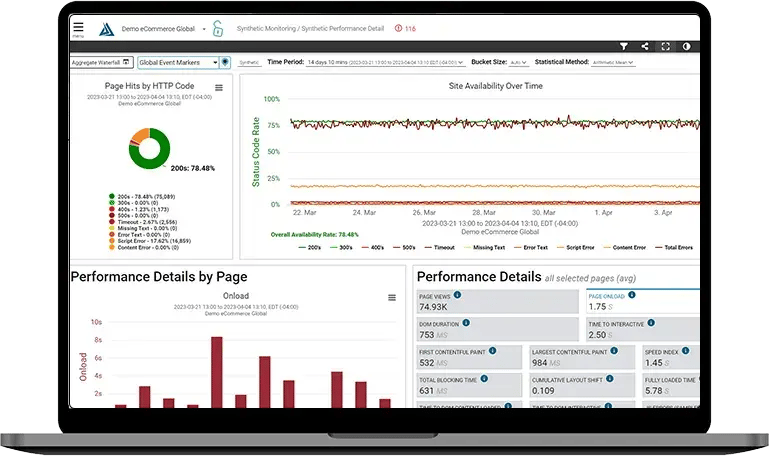
Task: Expand the Bucket Size dropdown
Action: pyautogui.click(x=518, y=62)
